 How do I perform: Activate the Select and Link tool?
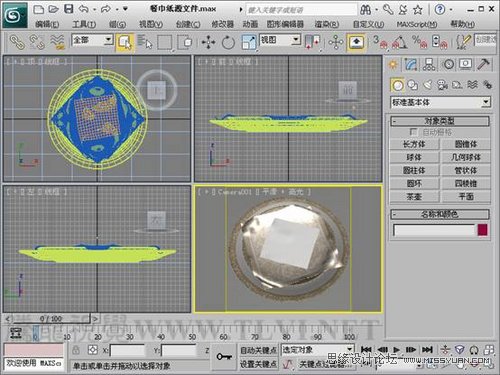pos(17,42)
